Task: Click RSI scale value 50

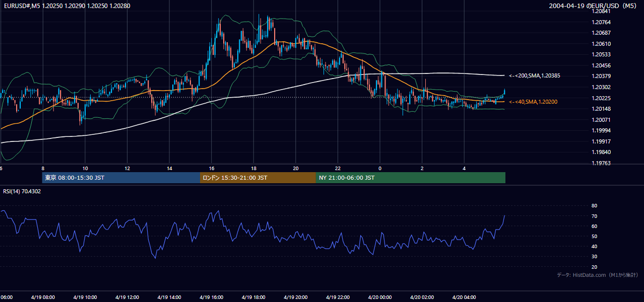Action: point(595,236)
